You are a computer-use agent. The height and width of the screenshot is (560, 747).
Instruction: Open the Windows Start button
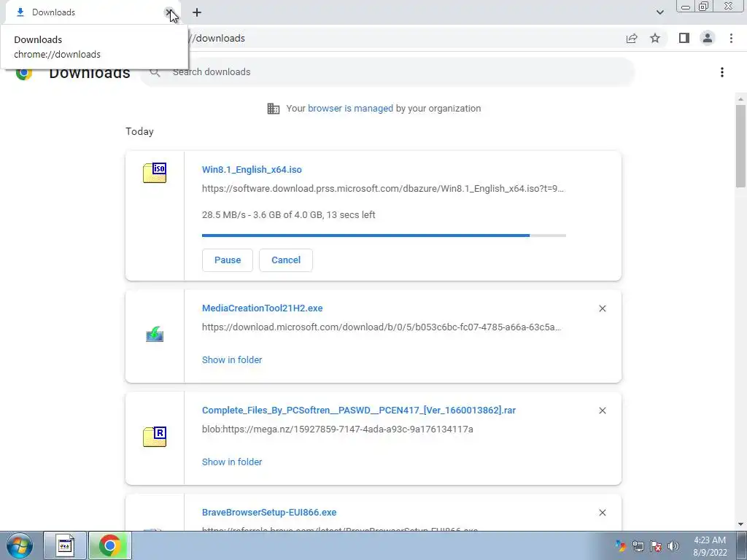tap(19, 545)
